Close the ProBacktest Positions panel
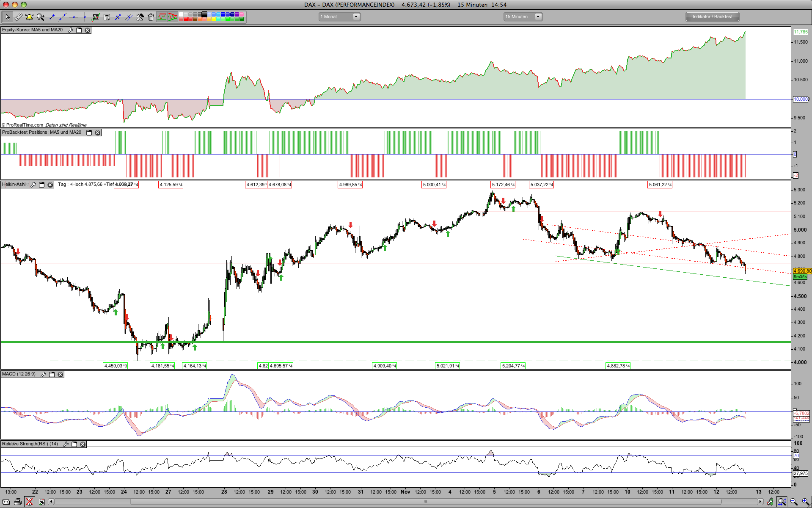The image size is (812, 508). point(97,133)
